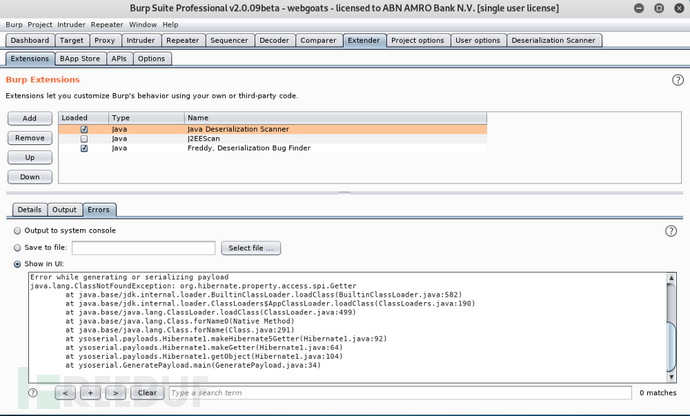The width and height of the screenshot is (690, 416).
Task: Go to next search match
Action: [x=115, y=393]
